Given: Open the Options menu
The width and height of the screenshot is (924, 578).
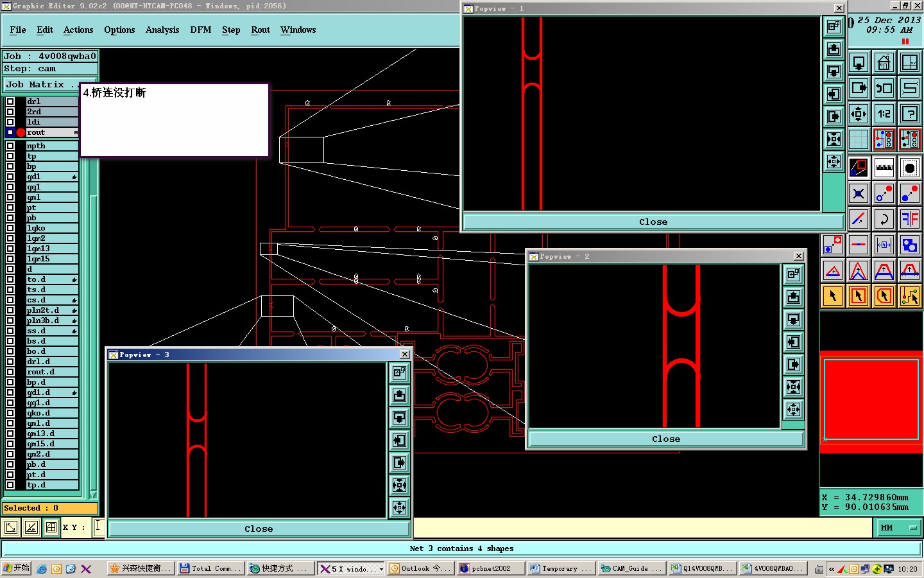Looking at the screenshot, I should (119, 30).
